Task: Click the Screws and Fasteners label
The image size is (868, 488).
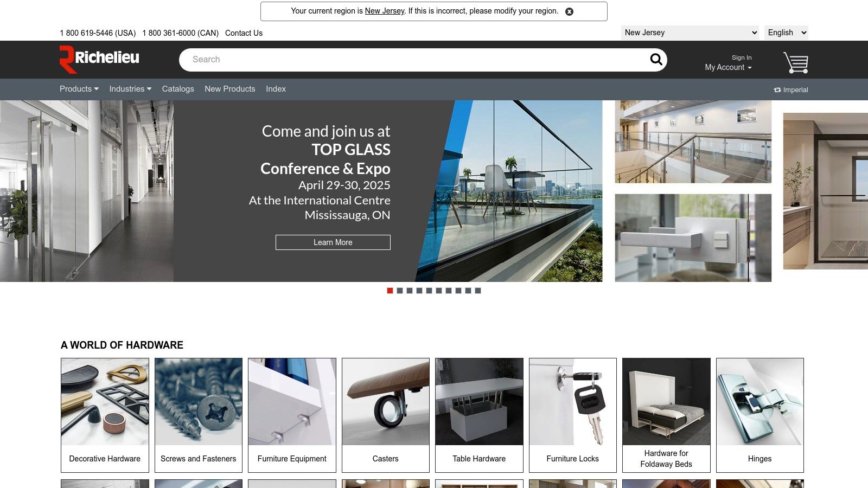Action: click(199, 459)
